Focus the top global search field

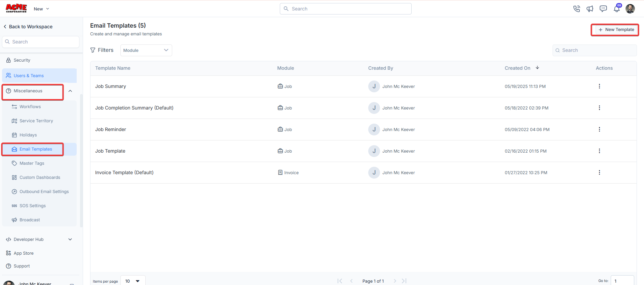[x=345, y=9]
